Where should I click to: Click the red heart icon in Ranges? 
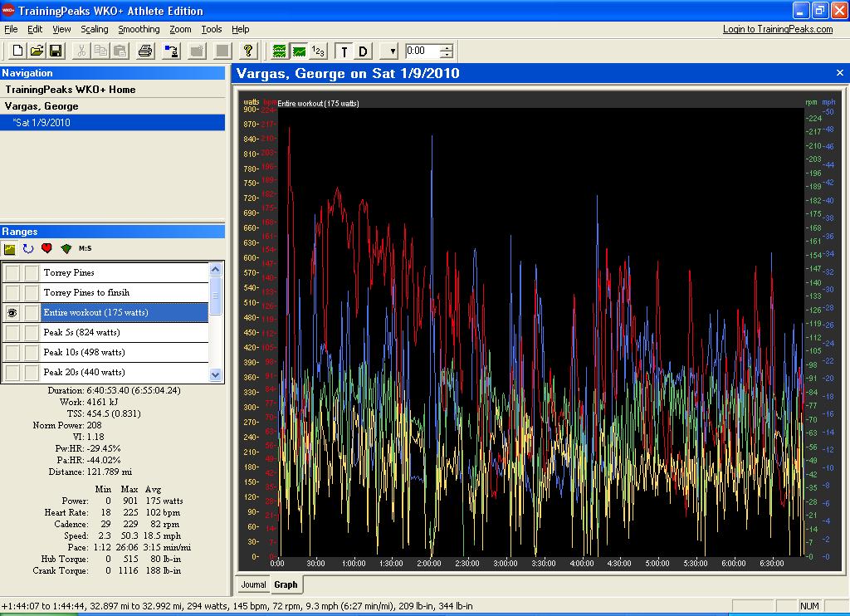point(47,248)
